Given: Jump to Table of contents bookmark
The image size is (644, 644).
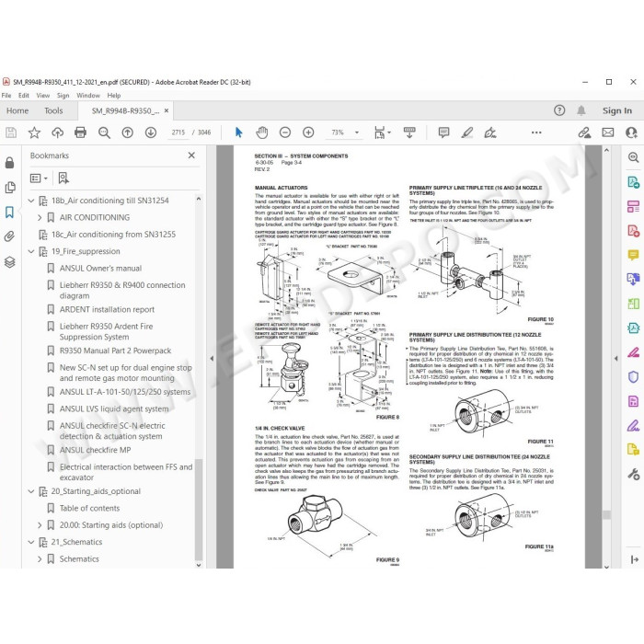Looking at the screenshot, I should [x=89, y=509].
